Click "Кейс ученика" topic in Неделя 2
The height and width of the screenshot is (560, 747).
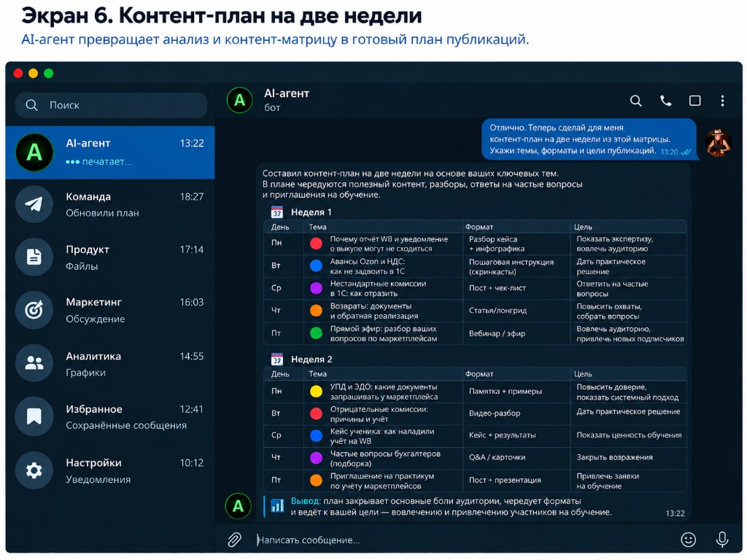click(x=382, y=436)
